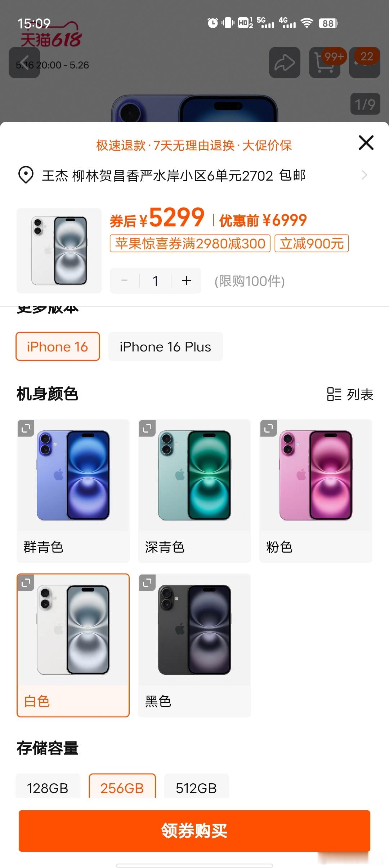
Task: Enlarge the 深青色 phone image
Action: 147,428
